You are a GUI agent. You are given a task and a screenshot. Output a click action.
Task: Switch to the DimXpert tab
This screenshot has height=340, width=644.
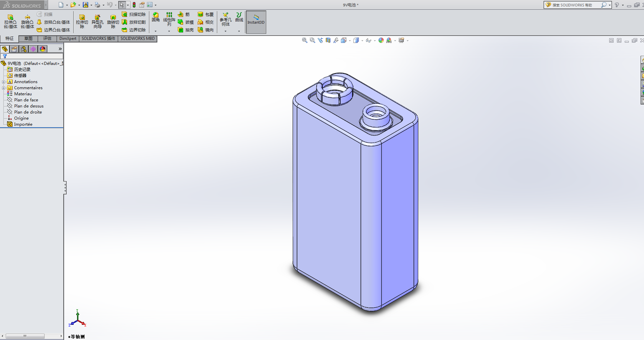point(68,39)
